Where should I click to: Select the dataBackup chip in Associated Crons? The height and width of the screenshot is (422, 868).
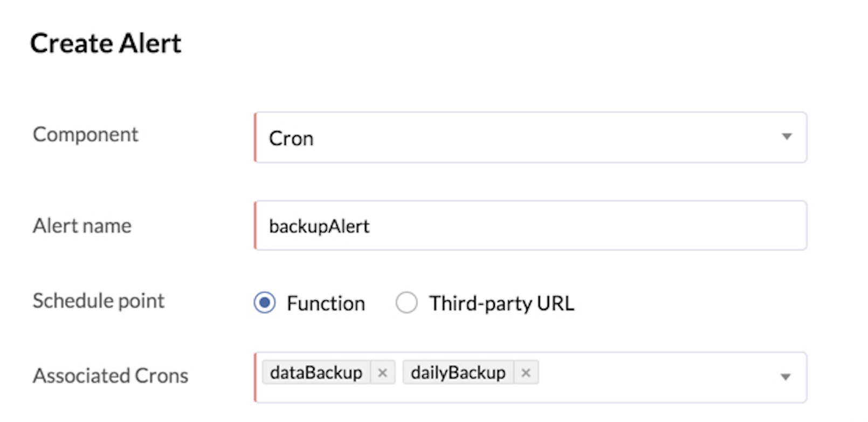(315, 372)
